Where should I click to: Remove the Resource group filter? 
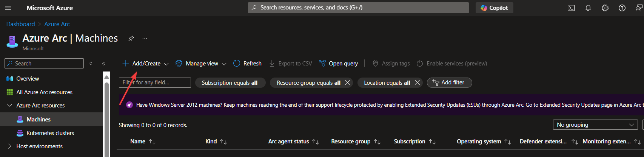pyautogui.click(x=348, y=82)
